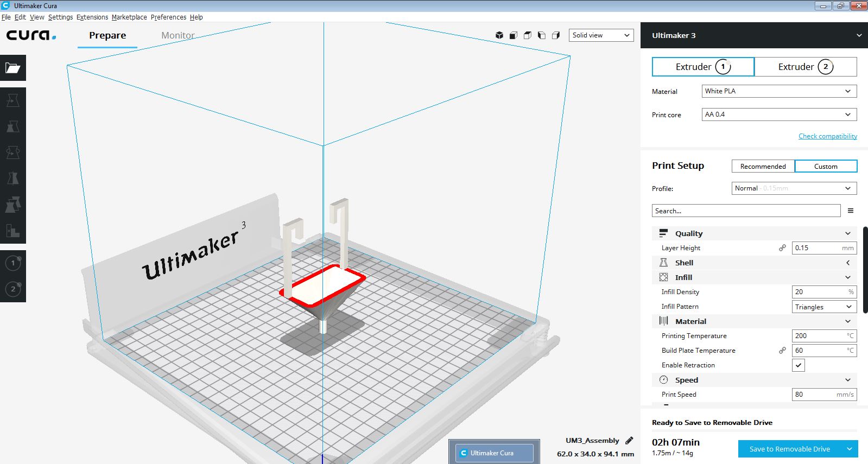Click Save to Removable Drive button
Screen dimensions: 868x464
click(x=790, y=449)
